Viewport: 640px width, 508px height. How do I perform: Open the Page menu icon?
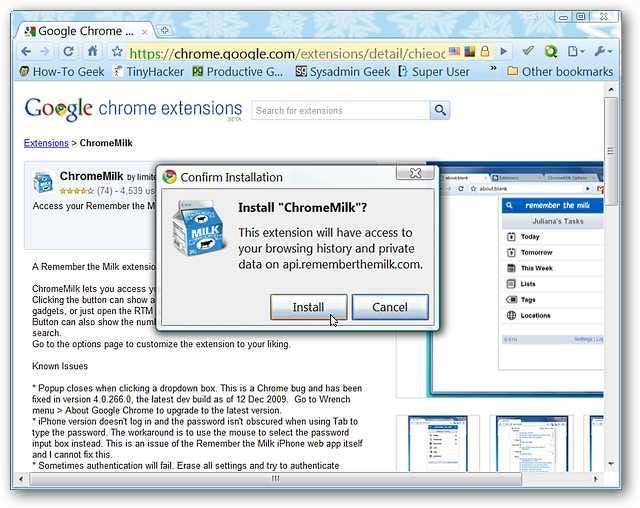[576, 51]
